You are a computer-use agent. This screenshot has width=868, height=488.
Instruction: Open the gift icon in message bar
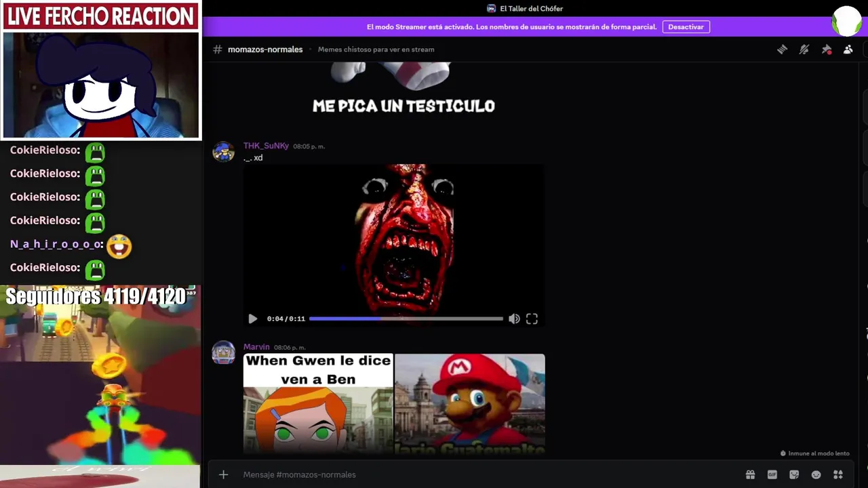coord(750,474)
